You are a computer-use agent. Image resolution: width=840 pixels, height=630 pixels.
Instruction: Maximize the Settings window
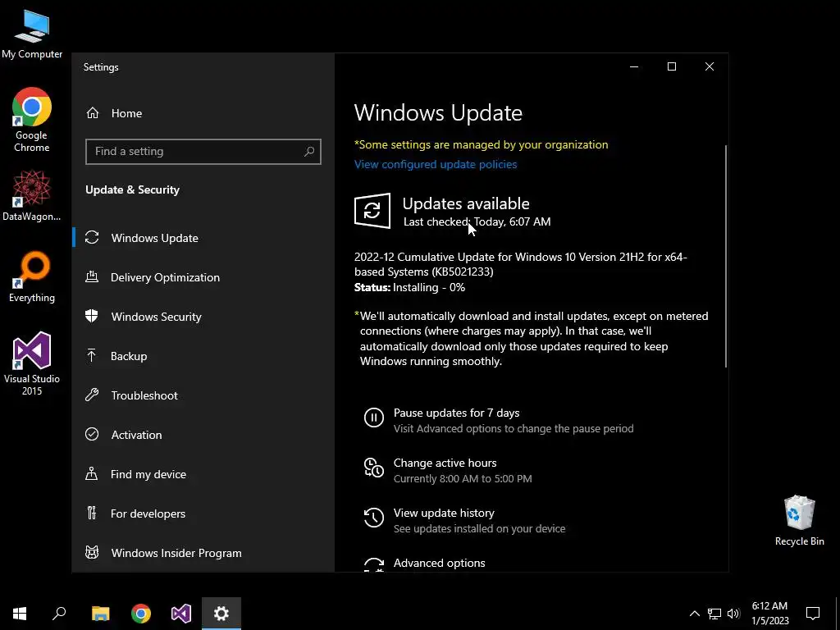[x=672, y=66]
